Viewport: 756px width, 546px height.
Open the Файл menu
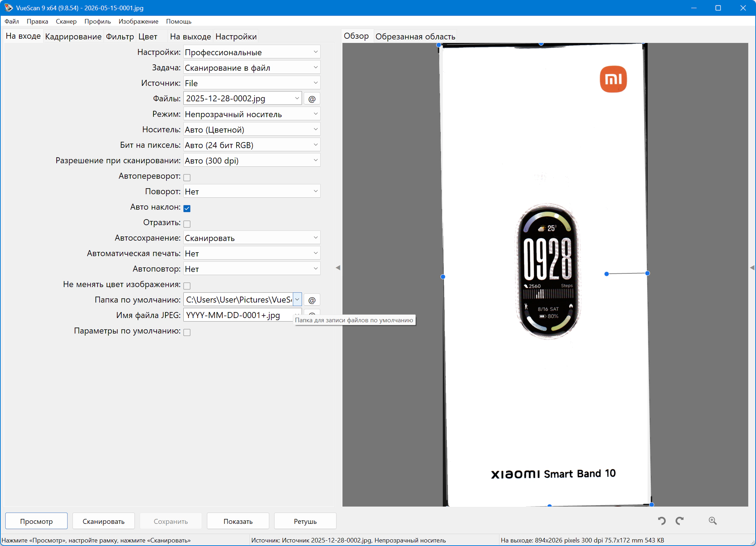tap(12, 21)
